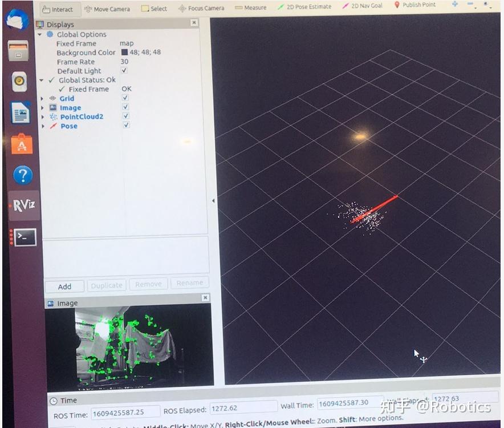Image resolution: width=504 pixels, height=428 pixels.
Task: Choose the Select tool
Action: (155, 9)
